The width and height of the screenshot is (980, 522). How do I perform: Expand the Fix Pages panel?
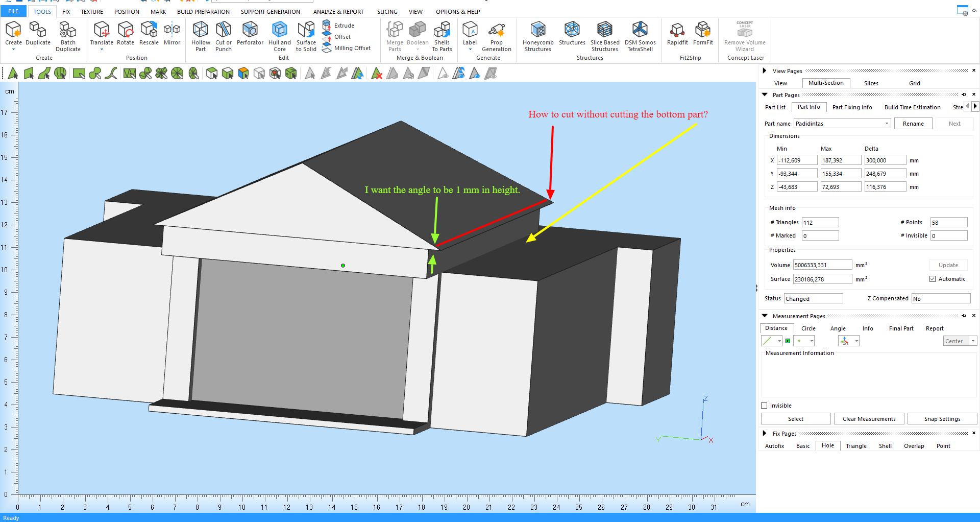(765, 433)
